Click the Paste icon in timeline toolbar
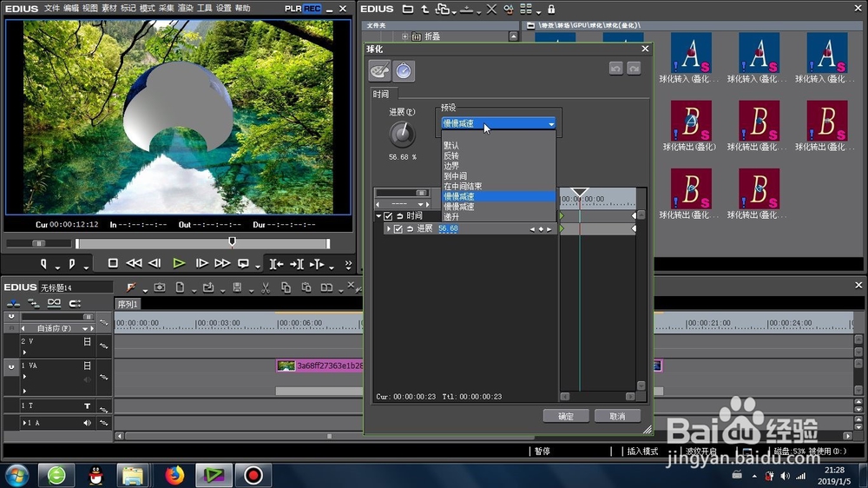868x488 pixels. tap(306, 287)
